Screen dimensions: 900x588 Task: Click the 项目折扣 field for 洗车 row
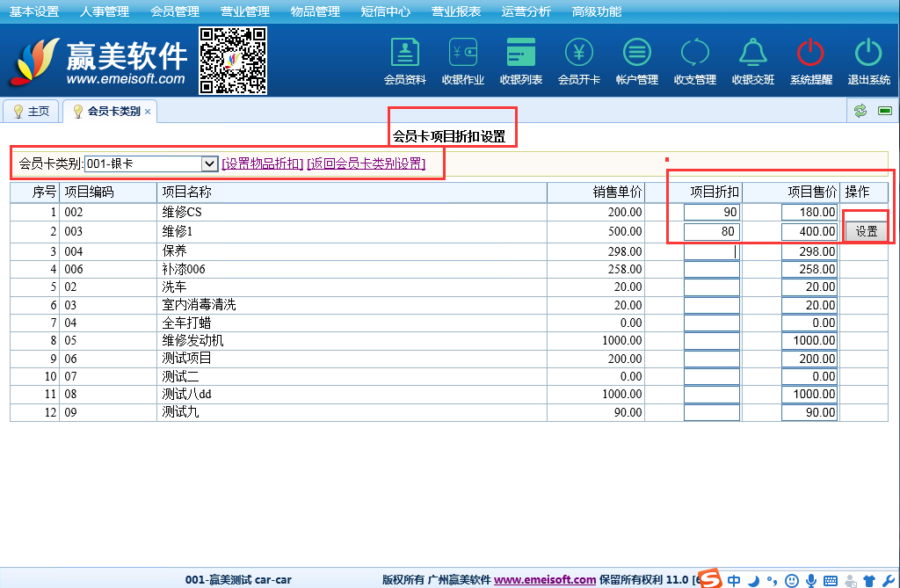click(x=712, y=287)
